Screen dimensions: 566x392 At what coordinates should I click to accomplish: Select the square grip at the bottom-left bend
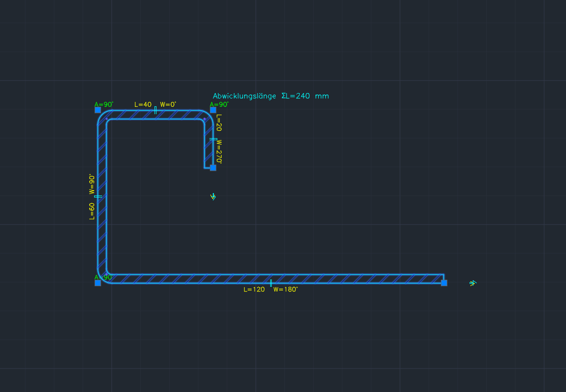[x=98, y=283]
